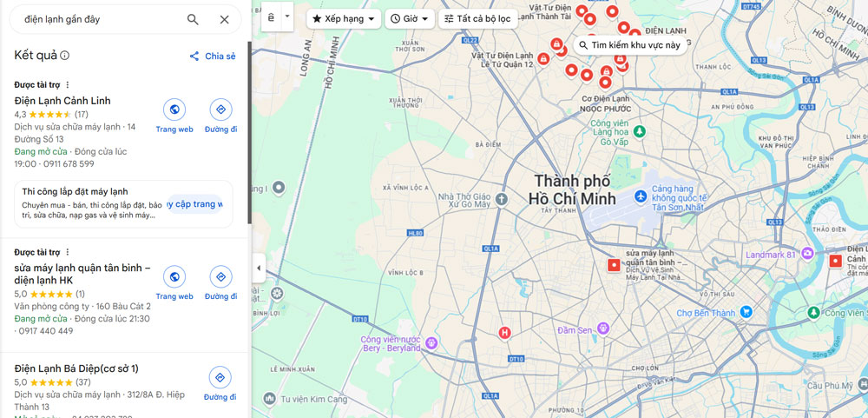Screen dimensions: 868x418
Task: Click the Chợ Bến Thành shopping marker
Action: pyautogui.click(x=746, y=312)
